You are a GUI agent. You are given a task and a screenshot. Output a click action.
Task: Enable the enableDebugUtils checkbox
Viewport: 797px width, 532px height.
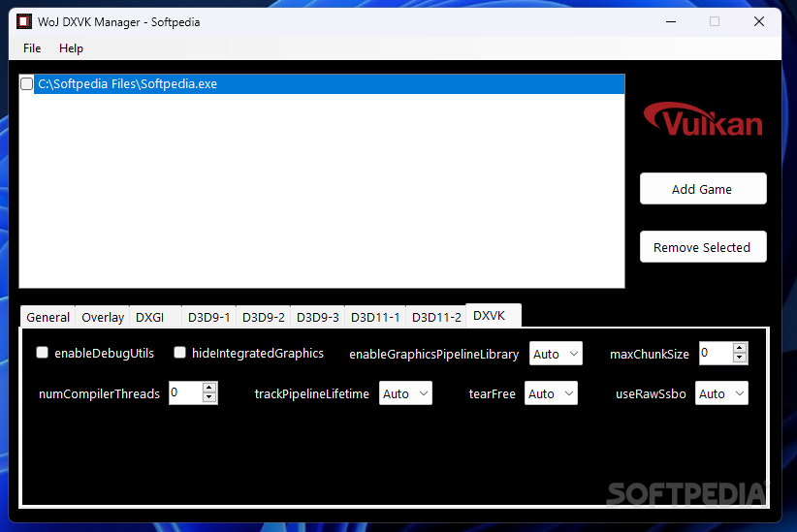coord(43,352)
